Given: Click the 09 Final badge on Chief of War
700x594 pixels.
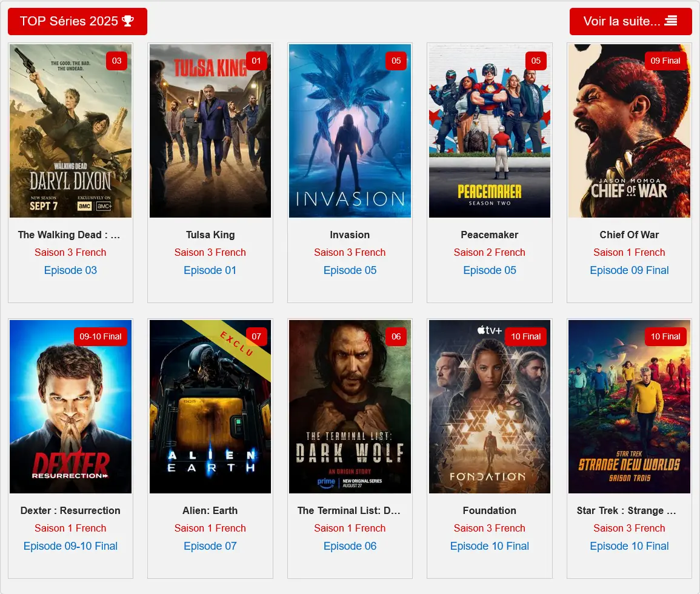Looking at the screenshot, I should click(665, 61).
